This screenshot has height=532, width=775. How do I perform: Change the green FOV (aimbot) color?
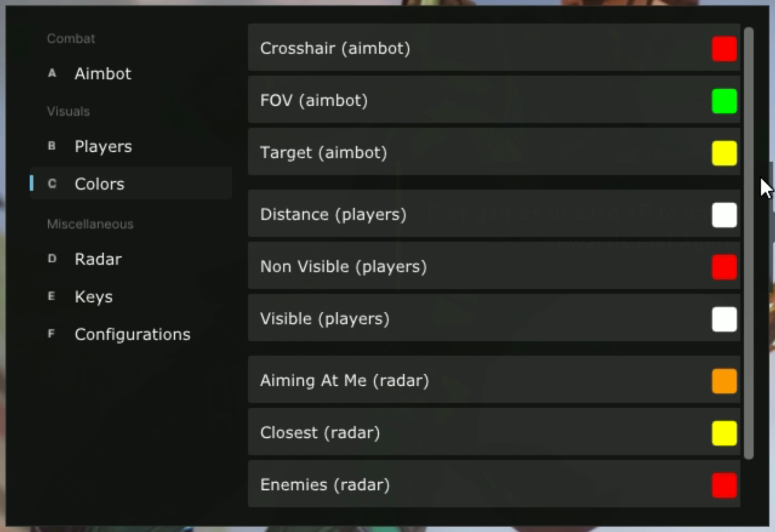click(x=724, y=101)
